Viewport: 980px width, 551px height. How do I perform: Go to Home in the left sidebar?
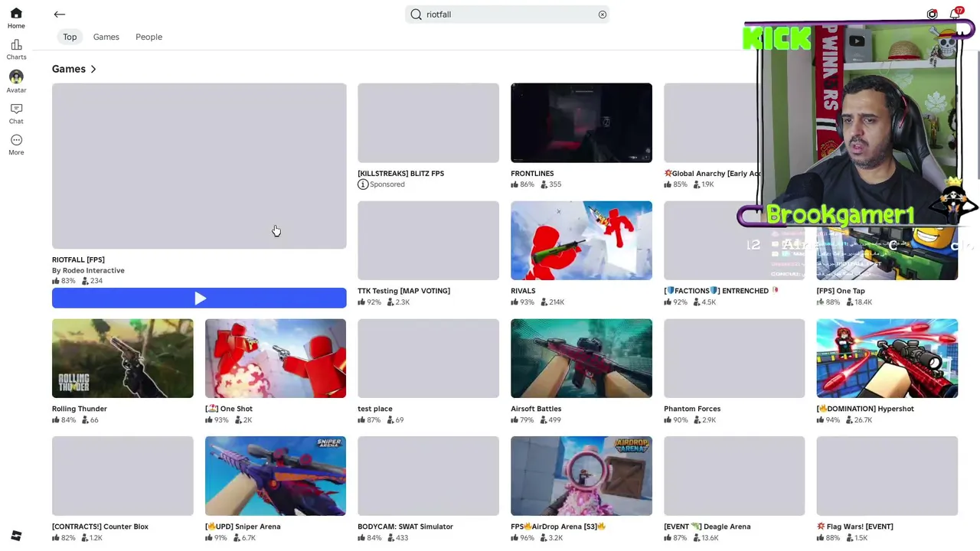[x=16, y=18]
